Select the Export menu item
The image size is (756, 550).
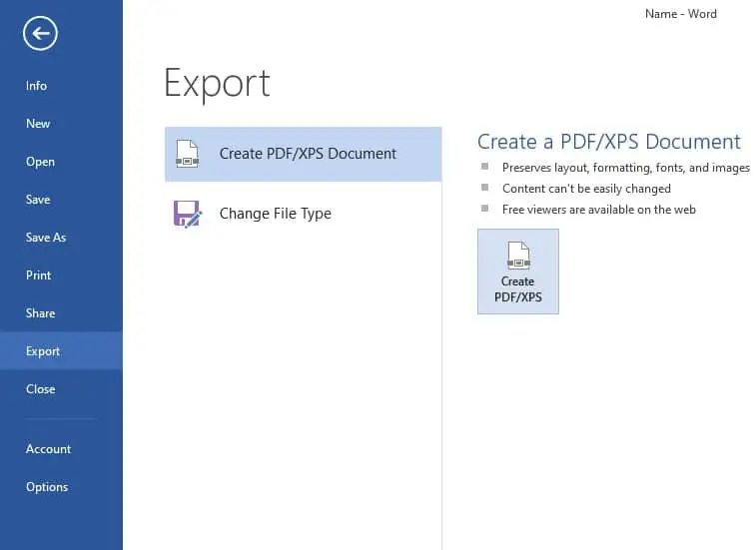[61, 351]
